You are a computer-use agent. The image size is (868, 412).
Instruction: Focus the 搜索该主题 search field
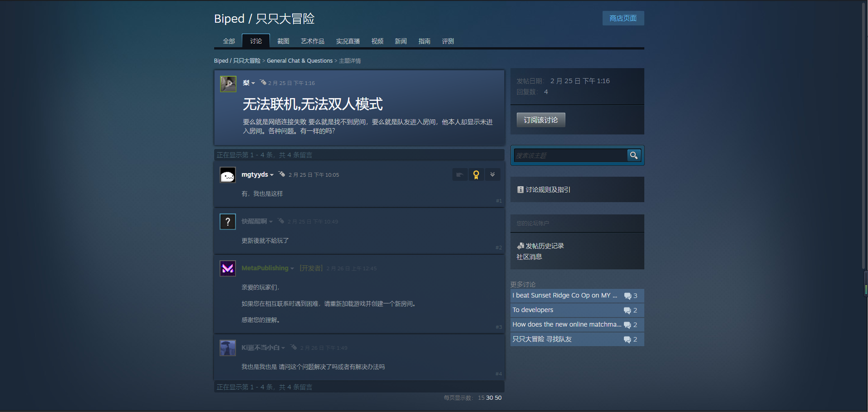(570, 155)
